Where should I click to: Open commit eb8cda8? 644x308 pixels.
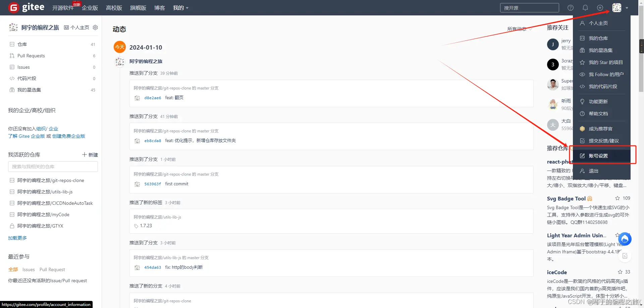coord(153,141)
